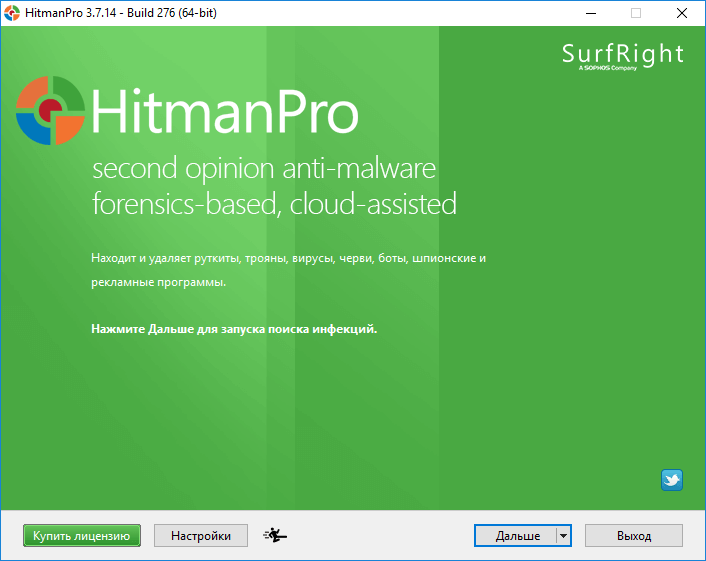This screenshot has height=561, width=706.
Task: Click the SurfRight company logo
Action: (623, 57)
